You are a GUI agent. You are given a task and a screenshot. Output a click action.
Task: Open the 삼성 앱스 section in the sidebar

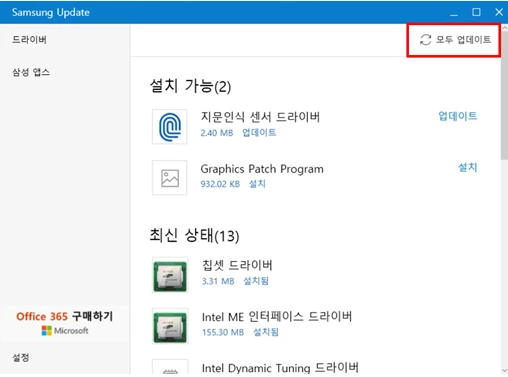point(31,72)
